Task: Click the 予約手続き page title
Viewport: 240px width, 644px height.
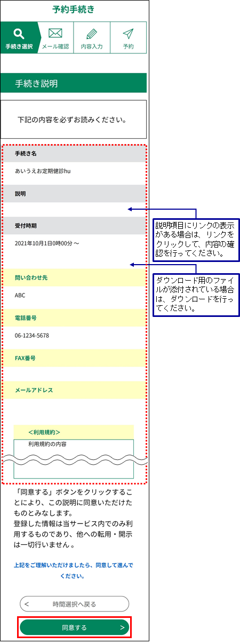Action: point(74,9)
